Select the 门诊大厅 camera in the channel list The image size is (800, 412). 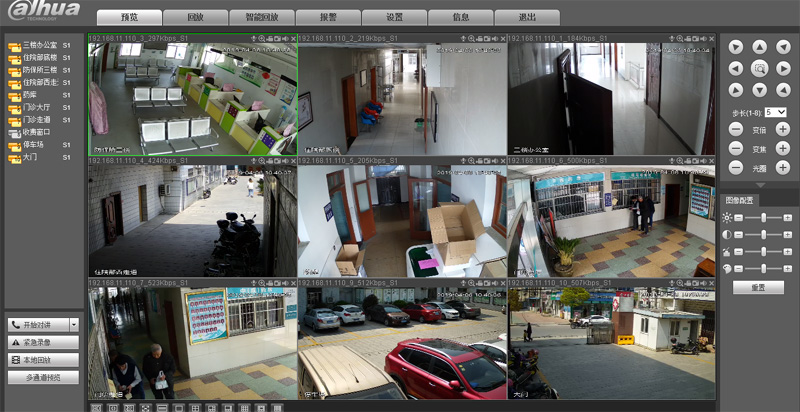(x=36, y=107)
